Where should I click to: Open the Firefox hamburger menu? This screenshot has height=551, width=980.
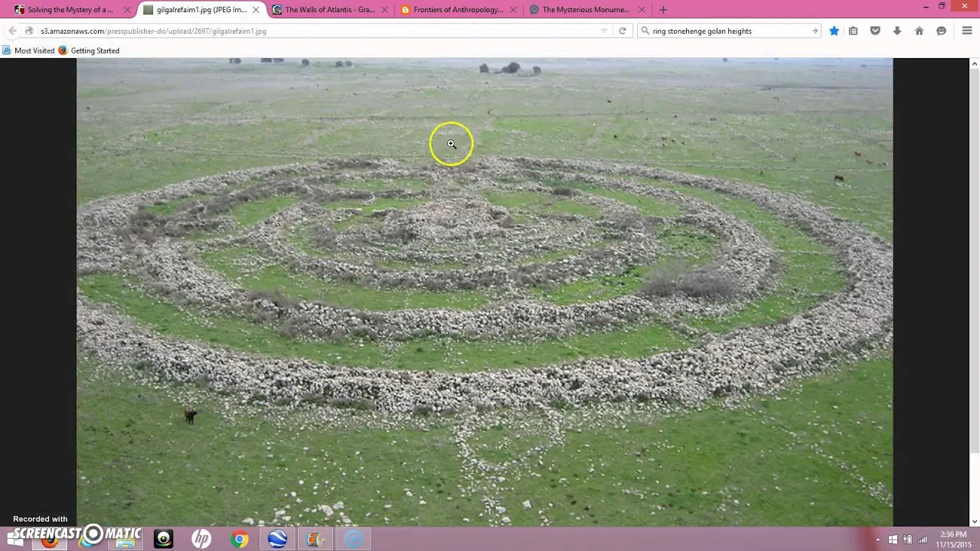coord(967,31)
